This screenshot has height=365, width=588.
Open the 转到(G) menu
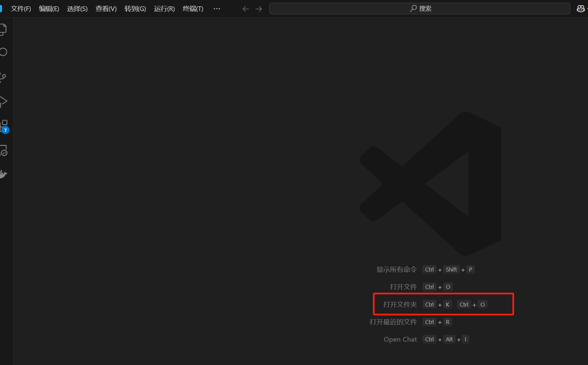[x=135, y=9]
